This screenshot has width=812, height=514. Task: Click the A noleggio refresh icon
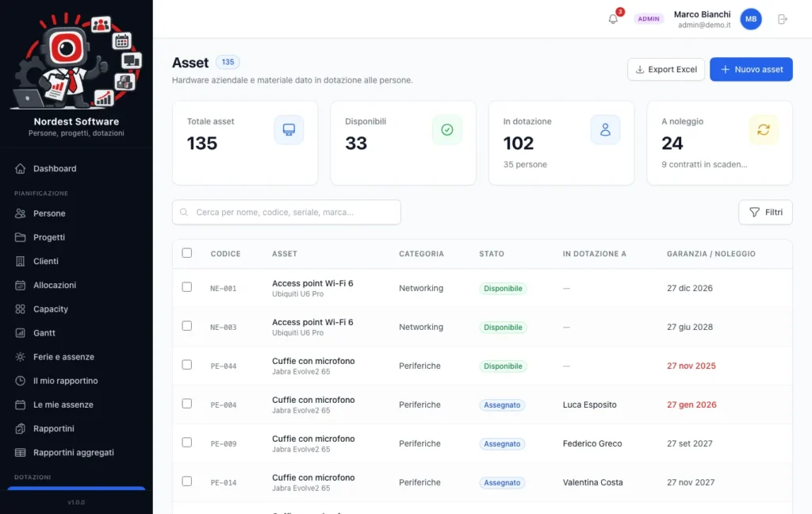click(x=764, y=129)
